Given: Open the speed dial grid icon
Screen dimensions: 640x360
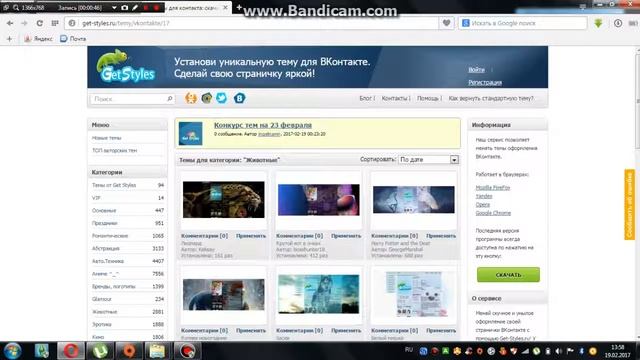Looking at the screenshot, I should point(55,23).
